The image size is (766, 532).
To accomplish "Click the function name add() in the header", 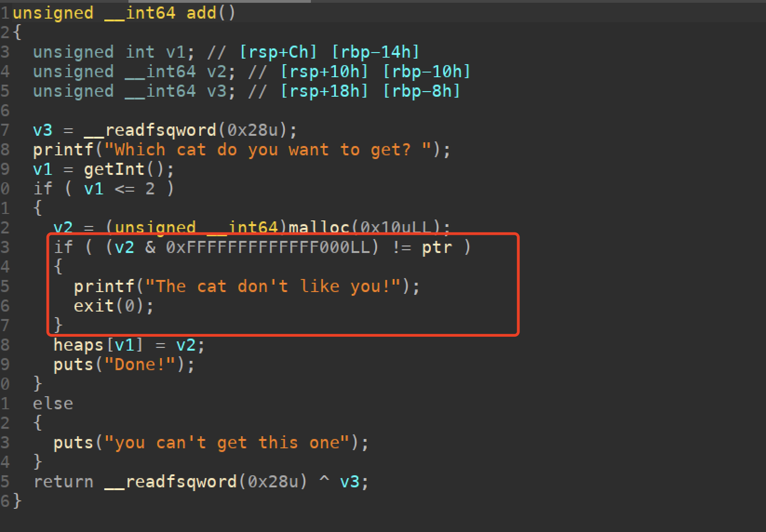I will click(211, 13).
